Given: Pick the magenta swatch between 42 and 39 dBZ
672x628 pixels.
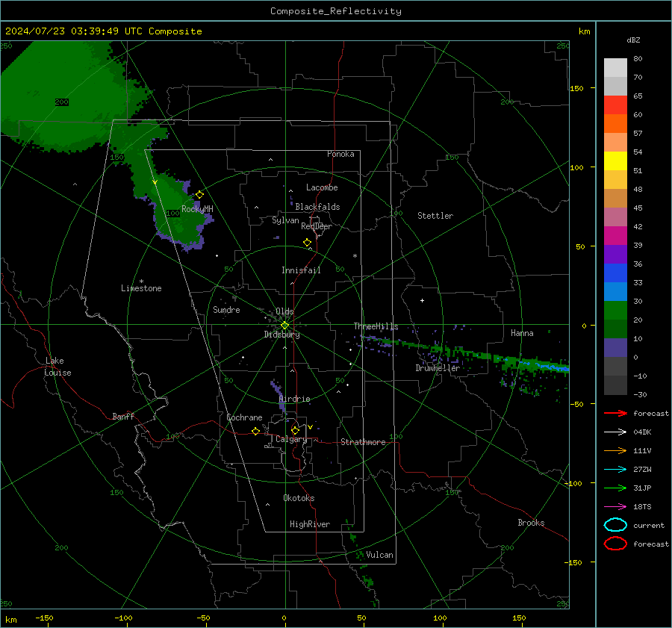Looking at the screenshot, I should click(615, 235).
